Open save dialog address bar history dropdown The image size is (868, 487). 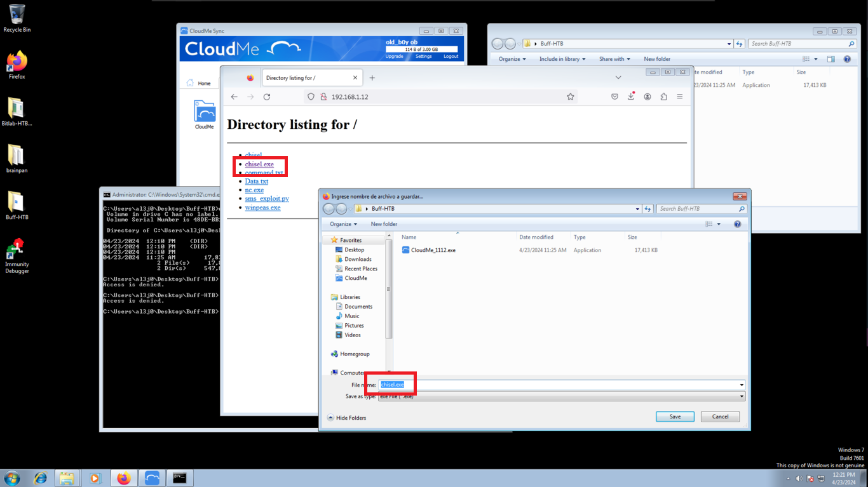[637, 208]
